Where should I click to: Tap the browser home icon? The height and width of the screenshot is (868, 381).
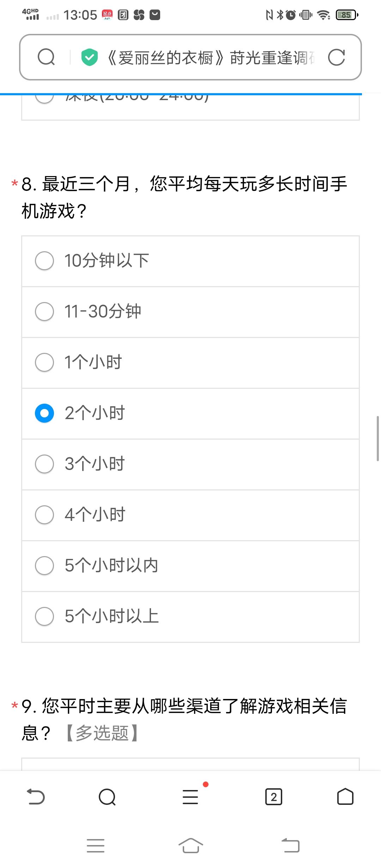coord(345,797)
